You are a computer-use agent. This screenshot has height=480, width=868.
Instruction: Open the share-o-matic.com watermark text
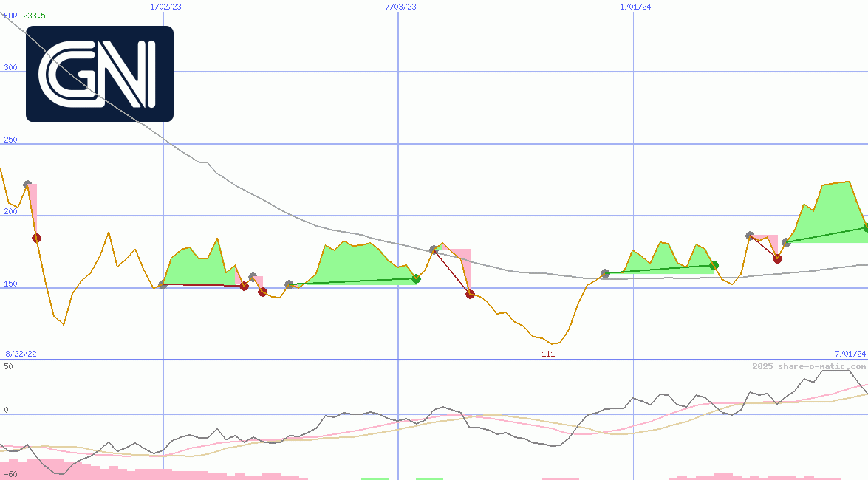809,366
